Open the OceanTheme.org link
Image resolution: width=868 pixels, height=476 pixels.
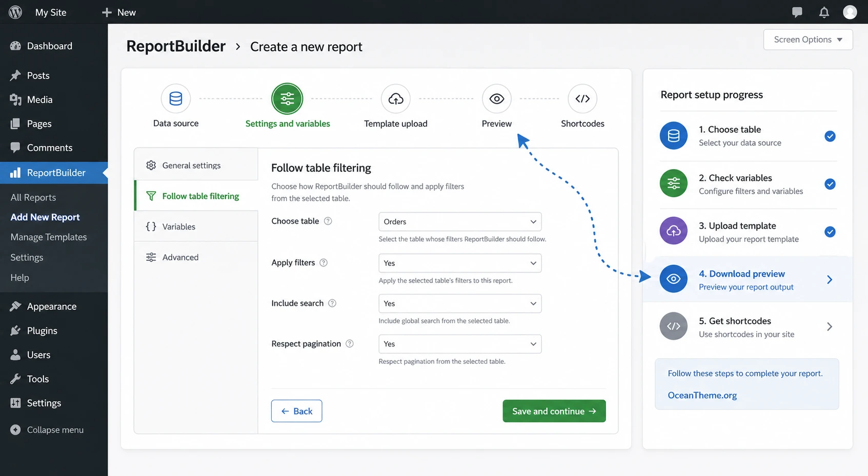point(702,395)
